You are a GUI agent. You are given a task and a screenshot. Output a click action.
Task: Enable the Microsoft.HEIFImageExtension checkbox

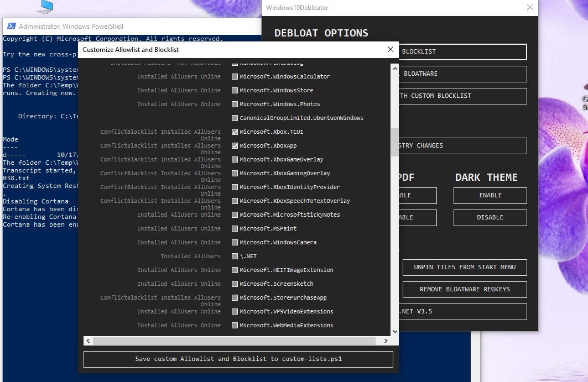235,270
